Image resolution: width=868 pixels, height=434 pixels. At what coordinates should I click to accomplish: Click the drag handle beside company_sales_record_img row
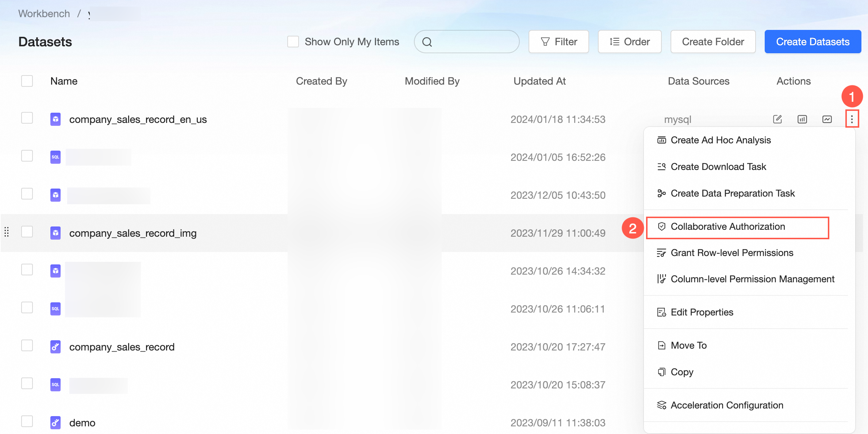tap(7, 232)
